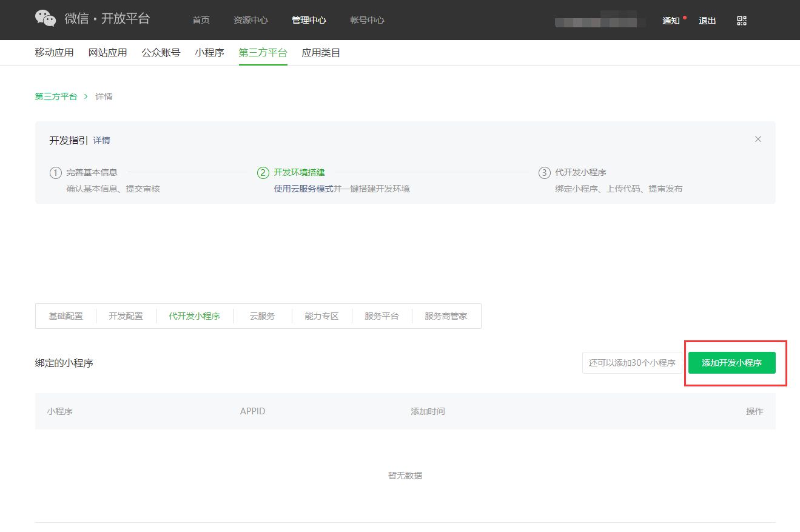
Task: Go to 首页 in top navigation
Action: pos(201,20)
